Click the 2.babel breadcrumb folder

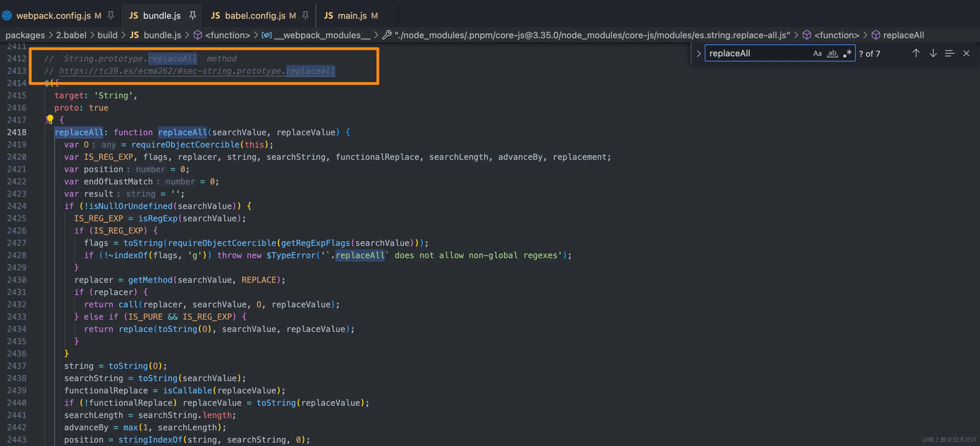(71, 35)
